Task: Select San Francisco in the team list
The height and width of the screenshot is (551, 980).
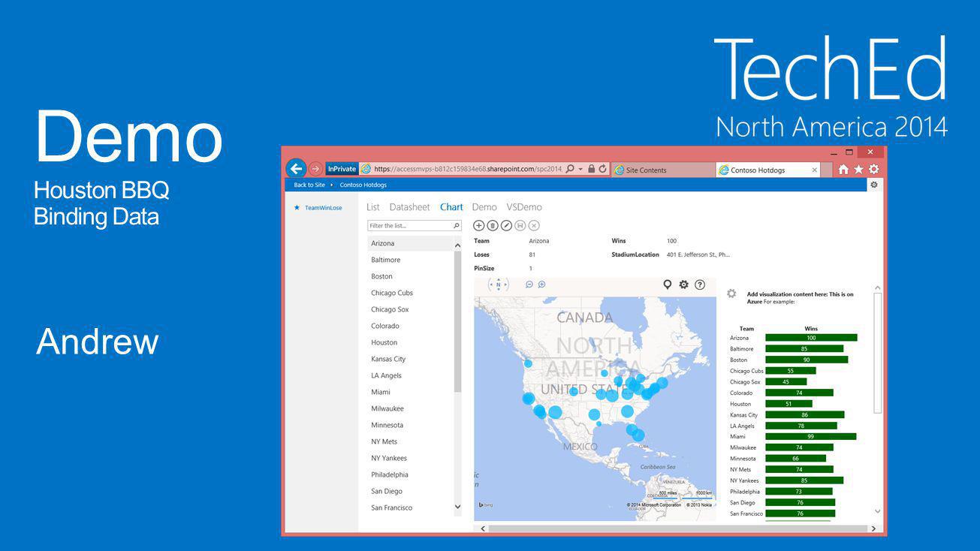Action: (x=410, y=507)
